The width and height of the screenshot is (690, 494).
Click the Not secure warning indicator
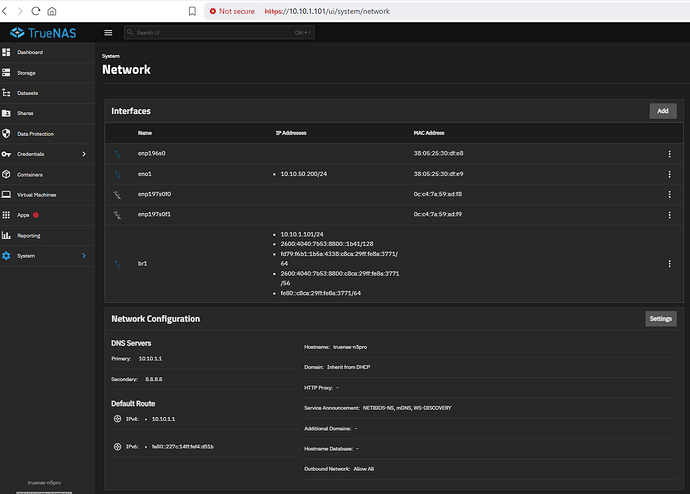click(232, 11)
